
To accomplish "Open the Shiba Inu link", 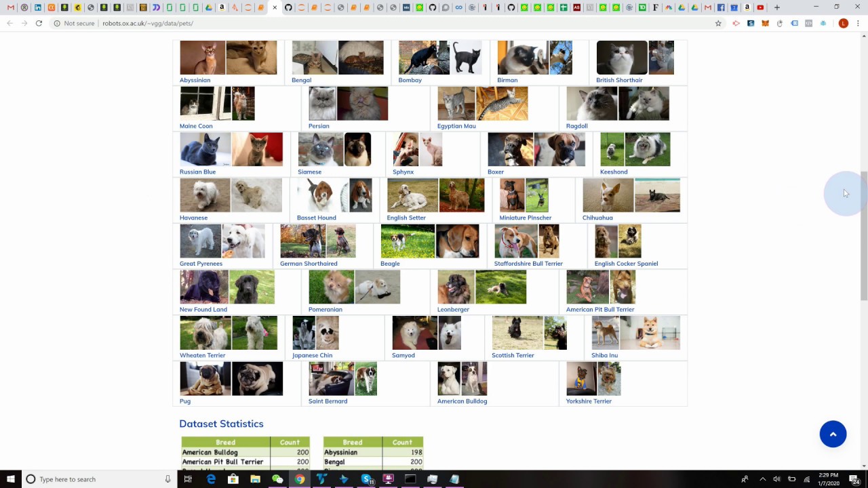I will [x=604, y=355].
